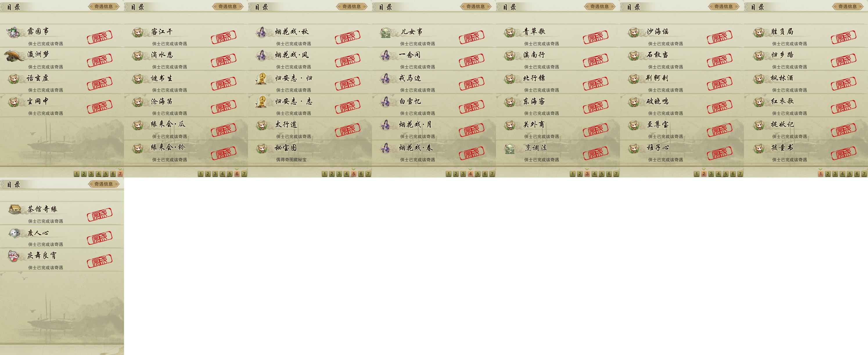Image resolution: width=868 pixels, height=355 pixels.
Task: Select the 太行道 adventure entry
Action: tap(310, 129)
